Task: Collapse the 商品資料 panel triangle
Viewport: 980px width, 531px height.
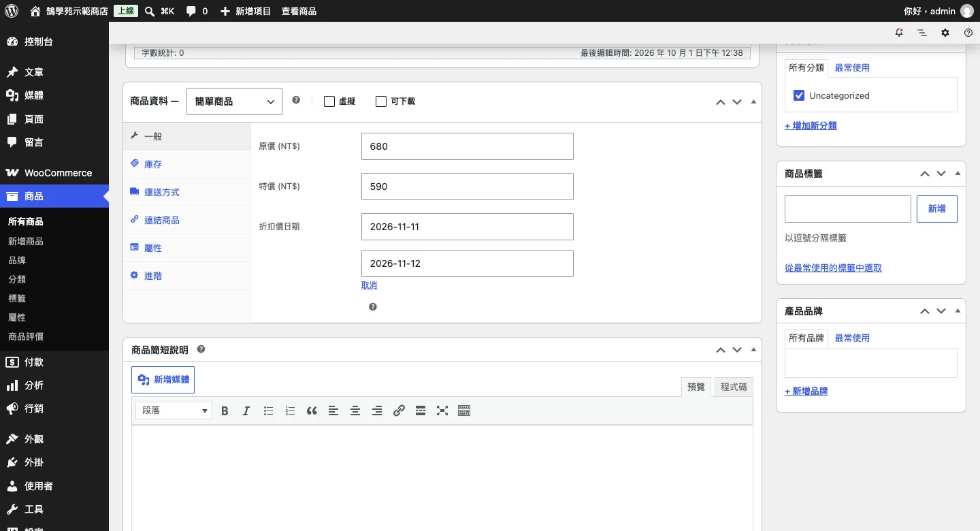Action: (x=753, y=101)
